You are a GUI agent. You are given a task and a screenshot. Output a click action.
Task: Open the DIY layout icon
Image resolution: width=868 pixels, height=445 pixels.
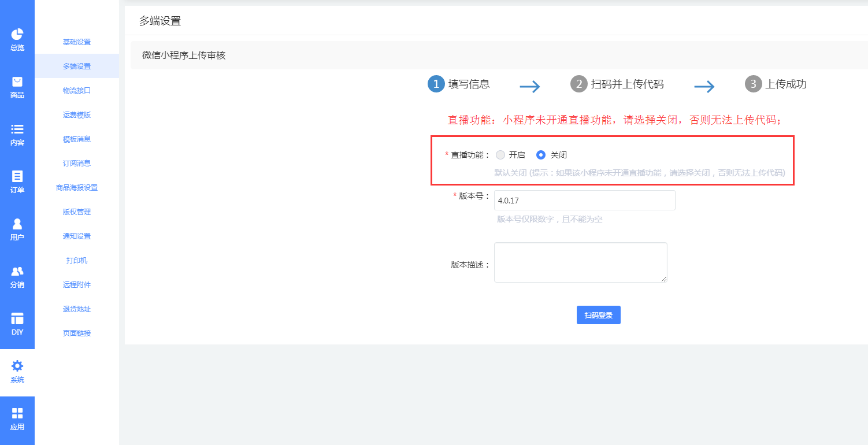pos(17,319)
